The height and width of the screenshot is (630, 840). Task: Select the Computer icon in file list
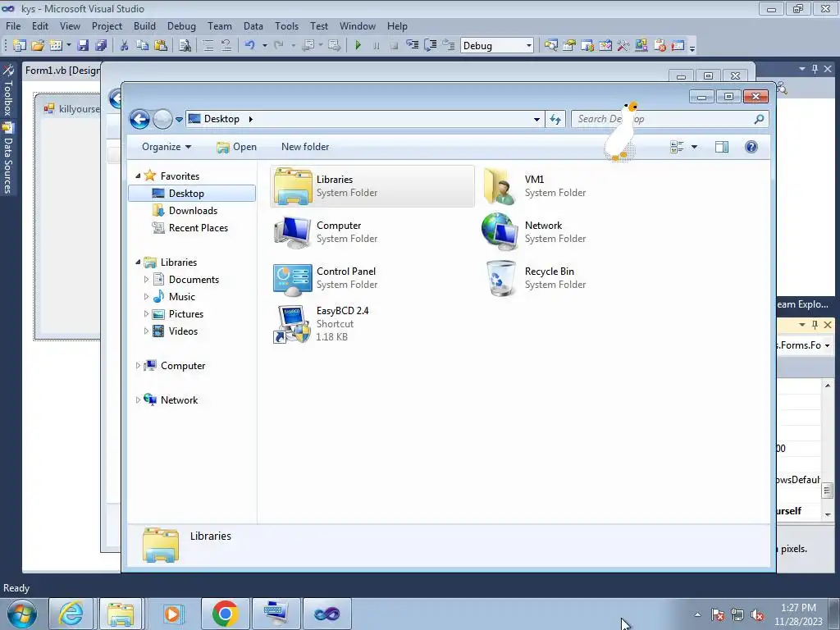(292, 232)
